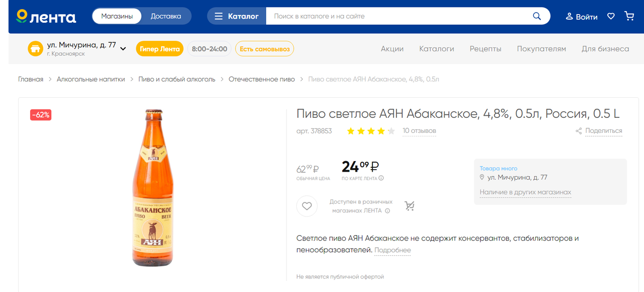Screen dimensions: 644x292
Task: Open Наличие в других магазинах link
Action: (525, 192)
